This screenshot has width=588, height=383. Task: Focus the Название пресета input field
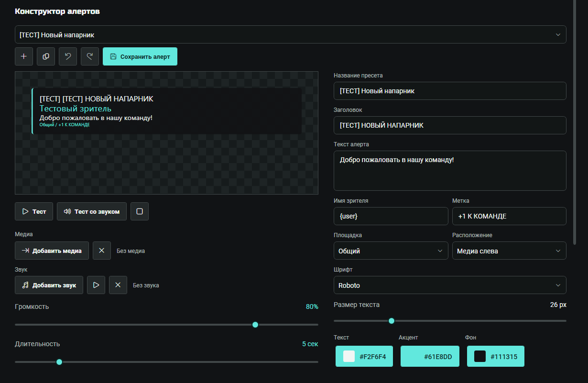(x=450, y=91)
